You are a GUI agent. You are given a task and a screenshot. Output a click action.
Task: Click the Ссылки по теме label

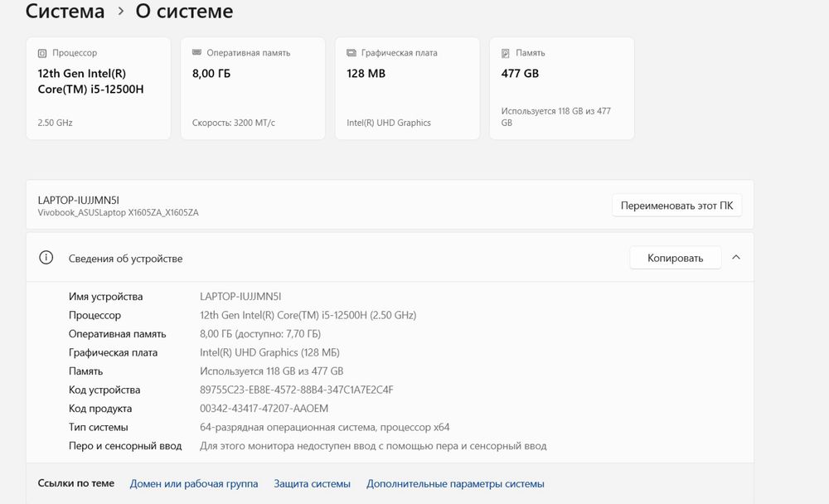tap(76, 482)
